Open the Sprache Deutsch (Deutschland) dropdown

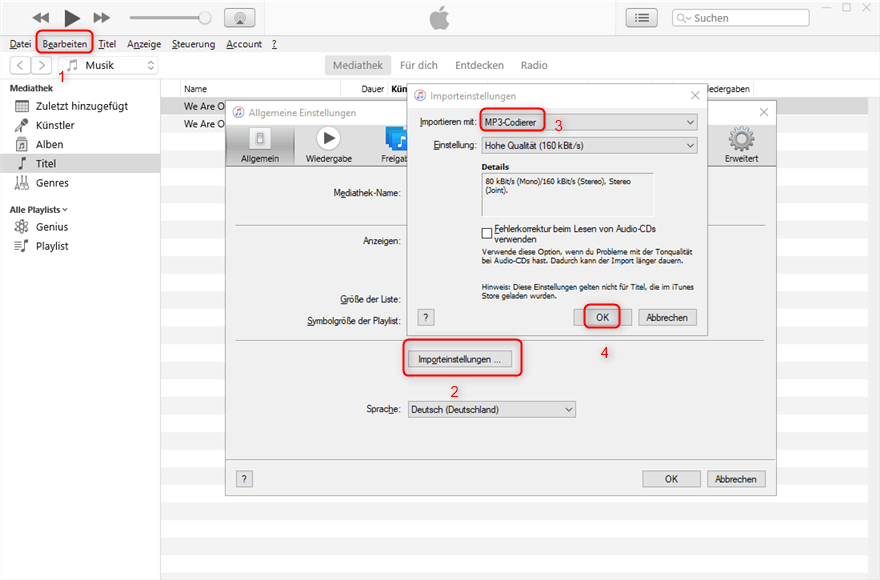coord(492,409)
